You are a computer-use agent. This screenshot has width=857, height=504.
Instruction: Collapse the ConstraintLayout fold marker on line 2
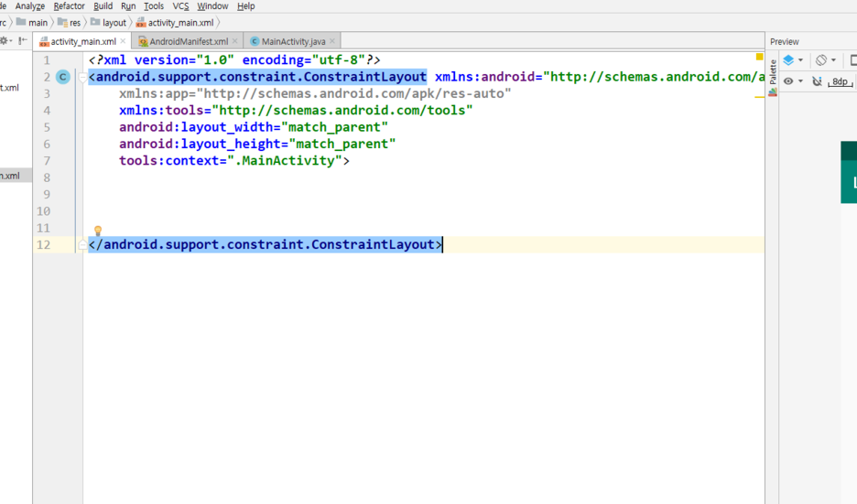[82, 78]
